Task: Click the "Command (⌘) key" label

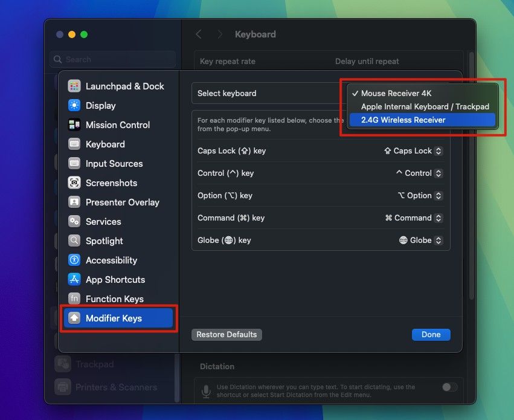Action: (231, 218)
